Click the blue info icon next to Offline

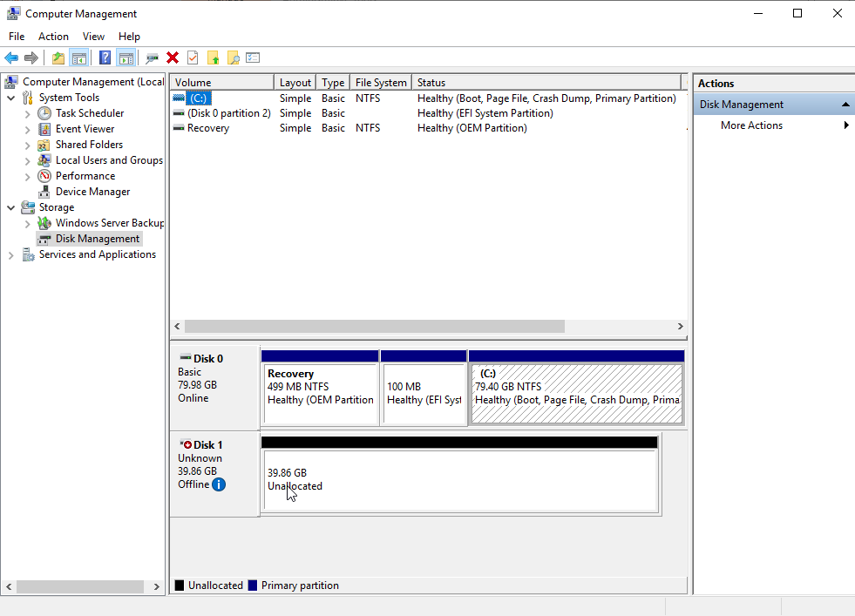click(219, 484)
